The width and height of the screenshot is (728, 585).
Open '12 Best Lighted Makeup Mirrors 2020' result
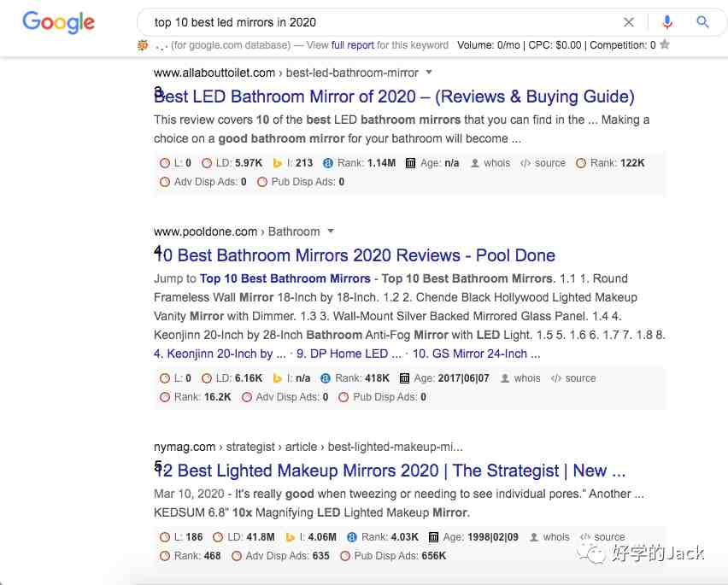(390, 471)
